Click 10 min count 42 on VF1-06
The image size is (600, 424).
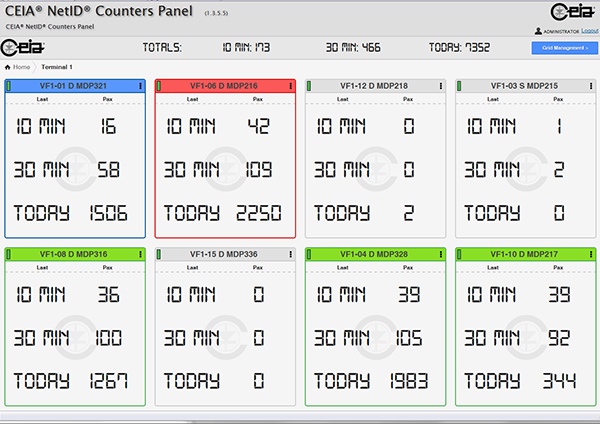click(259, 126)
